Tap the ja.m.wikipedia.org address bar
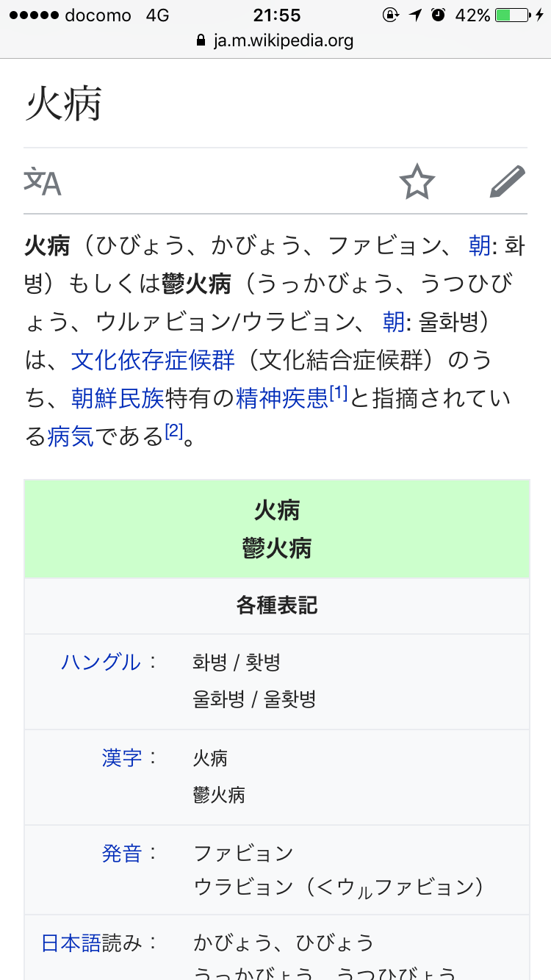 pyautogui.click(x=275, y=41)
